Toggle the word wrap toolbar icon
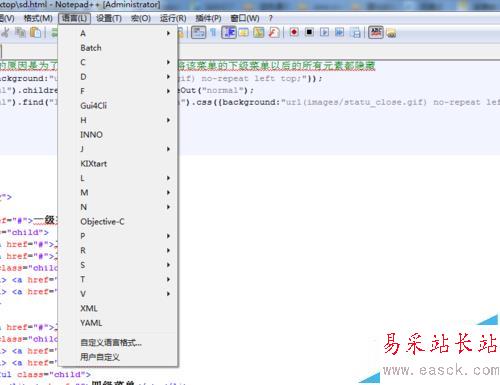The width and height of the screenshot is (500, 385). click(x=198, y=33)
